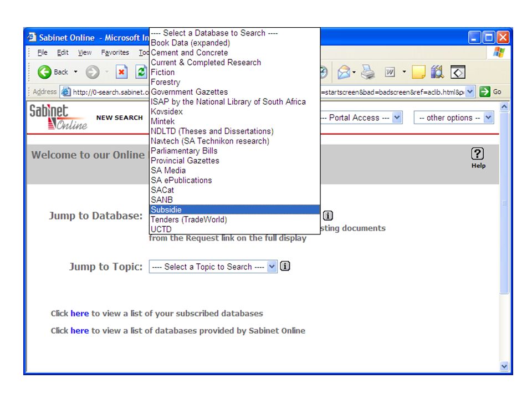532x399 pixels.
Task: Open the Favorites menu
Action: [x=115, y=53]
